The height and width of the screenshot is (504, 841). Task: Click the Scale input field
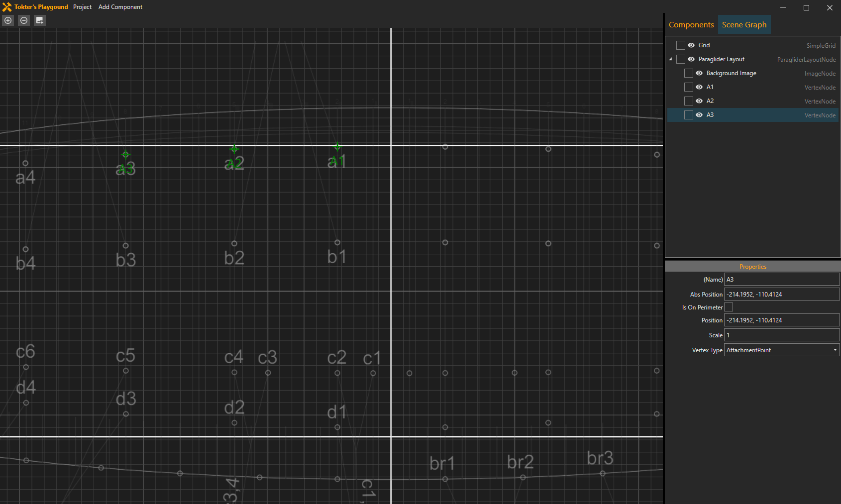pyautogui.click(x=782, y=335)
